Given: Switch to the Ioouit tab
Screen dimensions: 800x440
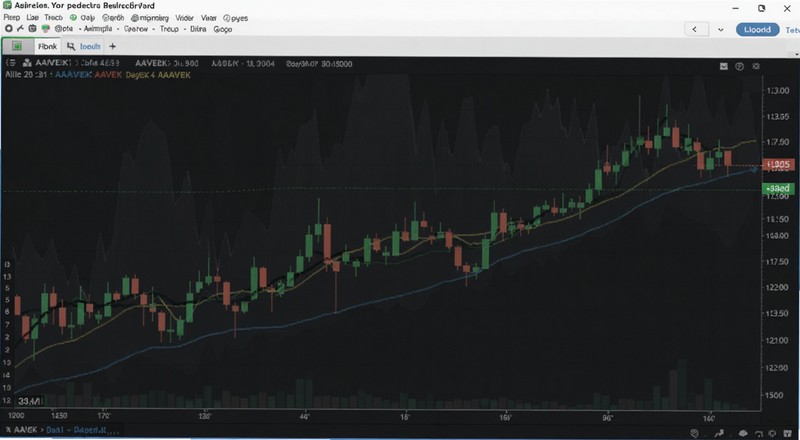Looking at the screenshot, I should [x=85, y=46].
